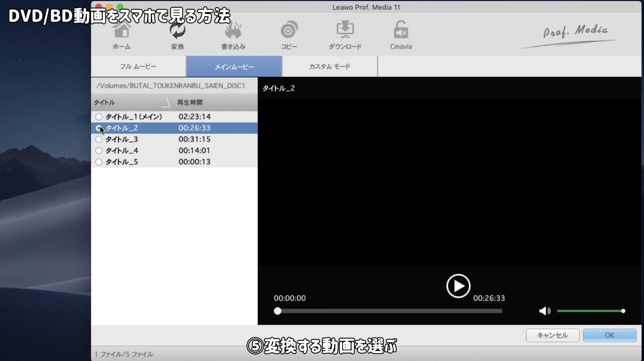Click the green volume slider

pos(590,311)
